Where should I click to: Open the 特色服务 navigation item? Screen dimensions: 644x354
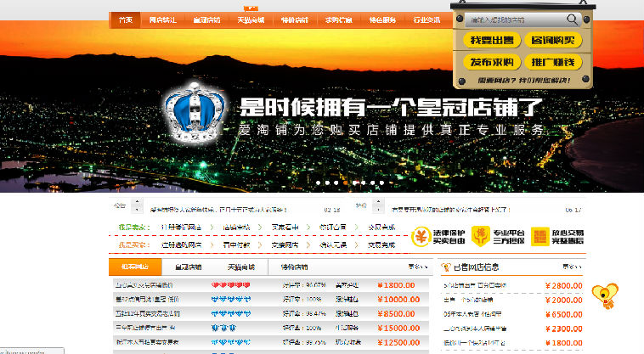(x=382, y=20)
